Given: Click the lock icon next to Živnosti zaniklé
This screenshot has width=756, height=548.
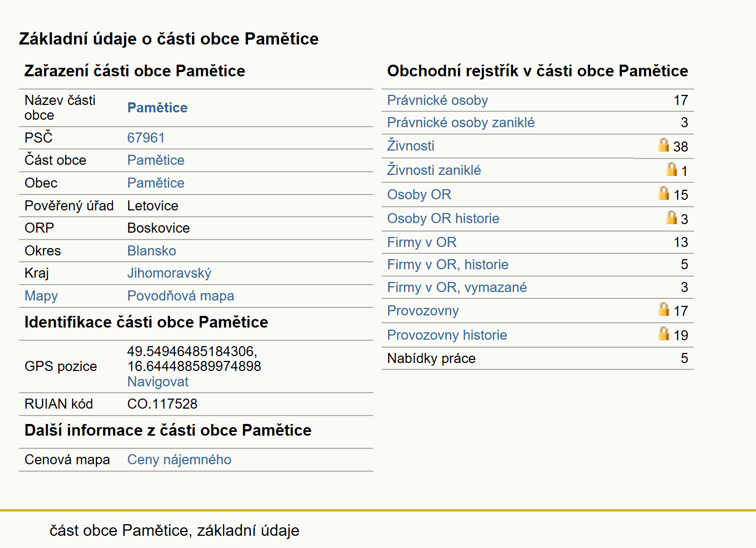Looking at the screenshot, I should tap(672, 169).
